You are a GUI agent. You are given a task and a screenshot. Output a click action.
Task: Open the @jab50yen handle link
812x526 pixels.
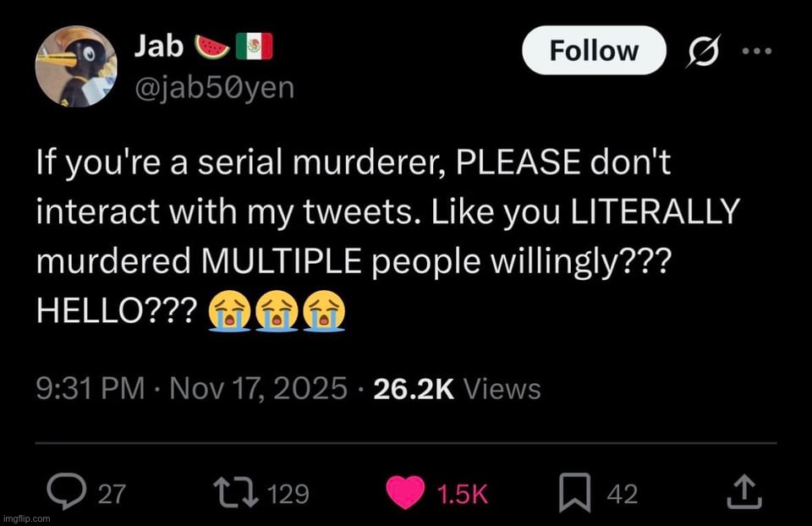215,85
